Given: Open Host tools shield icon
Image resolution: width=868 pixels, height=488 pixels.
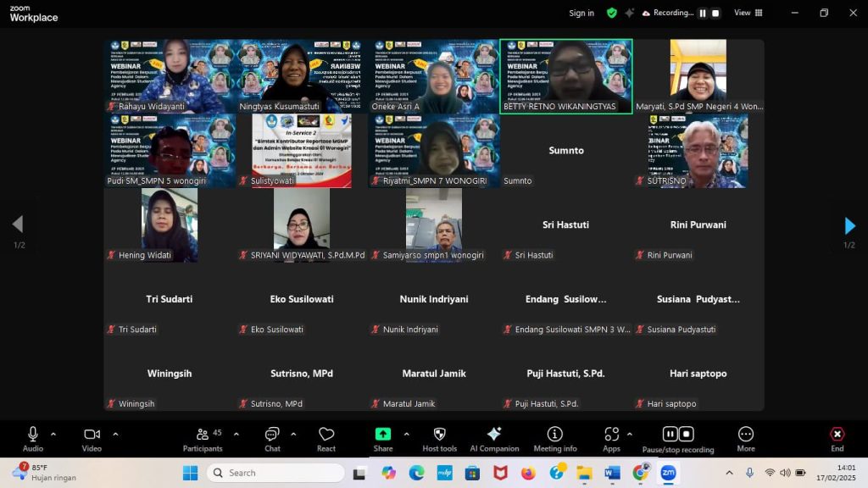Looking at the screenshot, I should [439, 438].
